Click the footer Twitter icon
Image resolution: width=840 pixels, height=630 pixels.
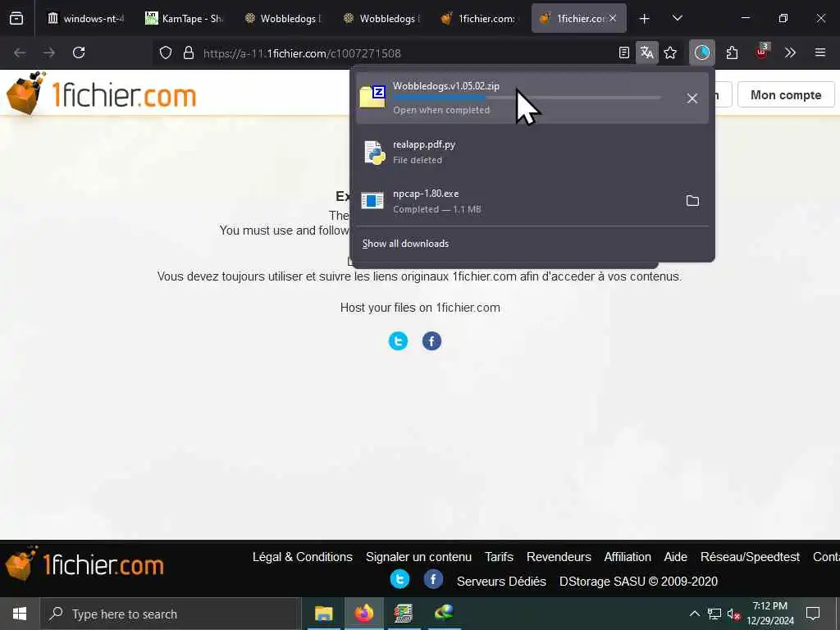pyautogui.click(x=399, y=579)
